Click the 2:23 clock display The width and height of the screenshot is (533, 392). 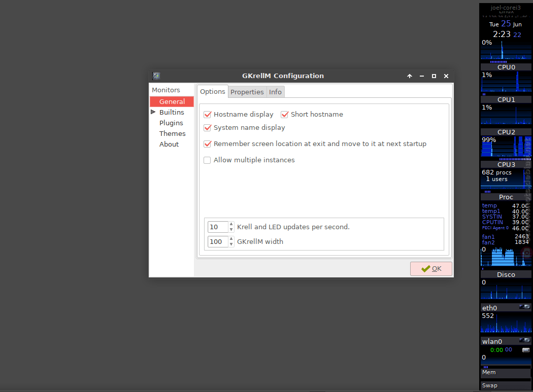[x=507, y=34]
